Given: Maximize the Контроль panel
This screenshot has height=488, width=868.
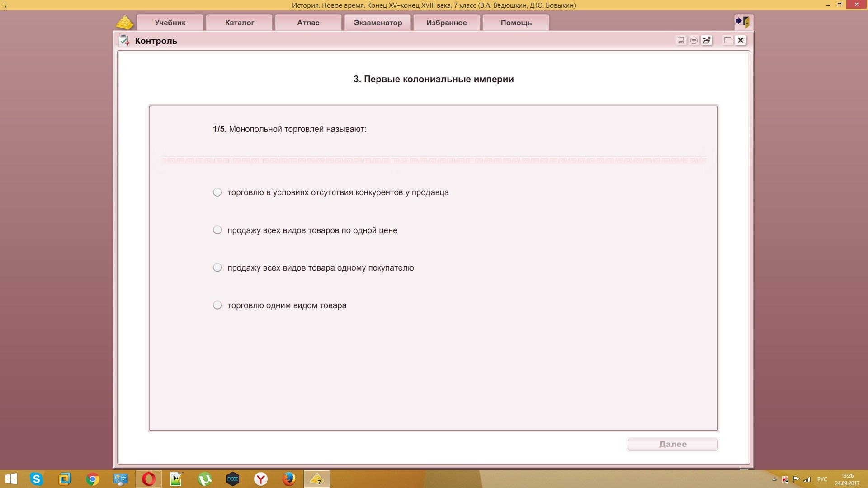Looking at the screenshot, I should point(728,40).
